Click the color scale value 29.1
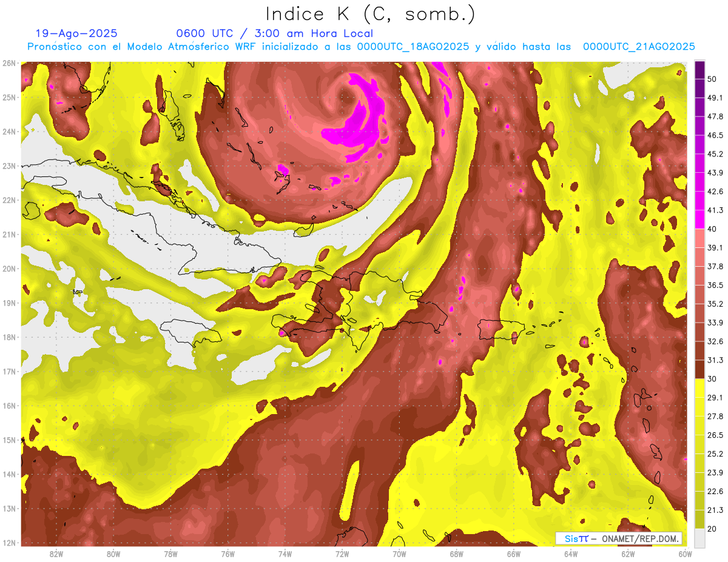The image size is (728, 562). [x=715, y=398]
